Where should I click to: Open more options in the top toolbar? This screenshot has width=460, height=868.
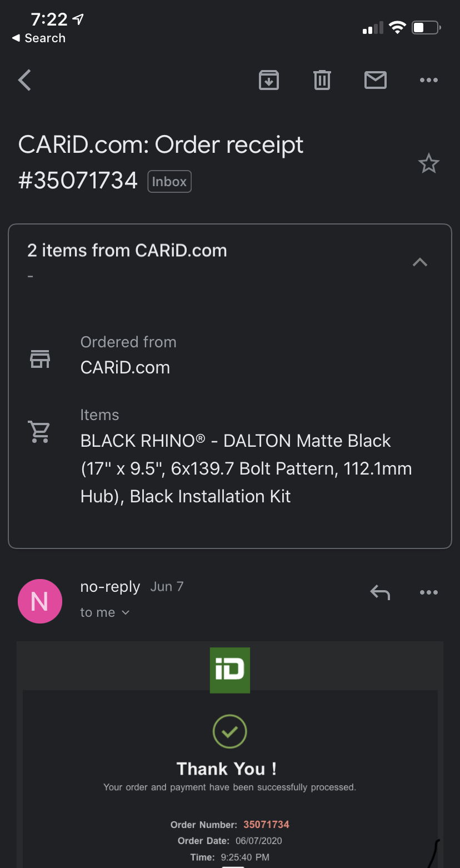(x=428, y=80)
